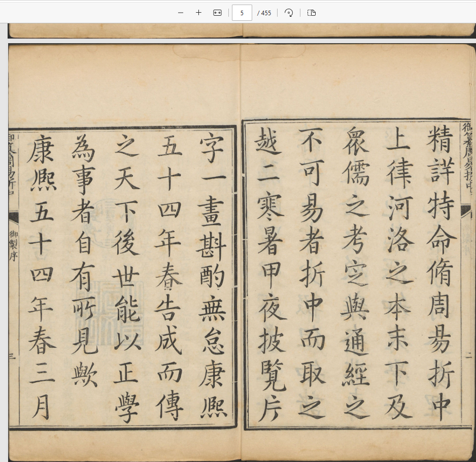476x462 pixels.
Task: Rotate the scanned manuscript clockwise
Action: (x=289, y=12)
